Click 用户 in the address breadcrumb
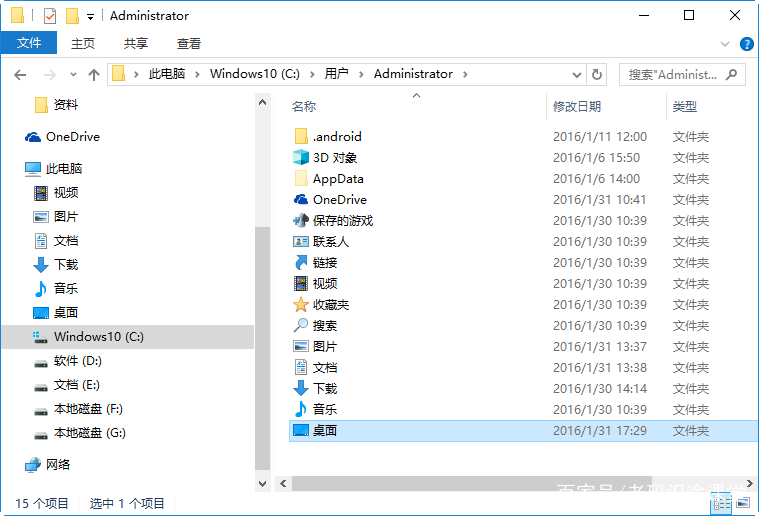Image resolution: width=759 pixels, height=516 pixels. coord(336,74)
